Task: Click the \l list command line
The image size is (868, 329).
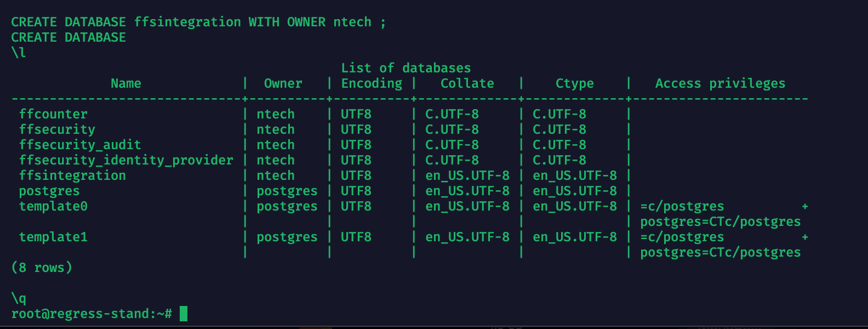Action: tap(19, 53)
